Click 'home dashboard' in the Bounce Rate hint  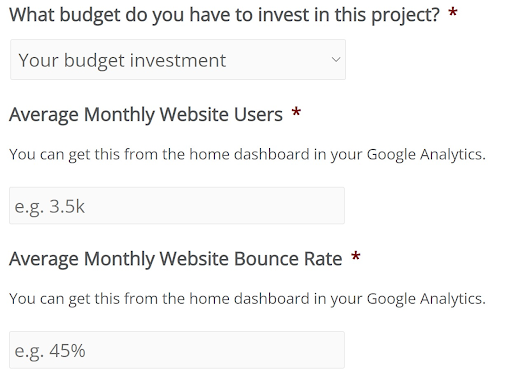[x=249, y=298]
